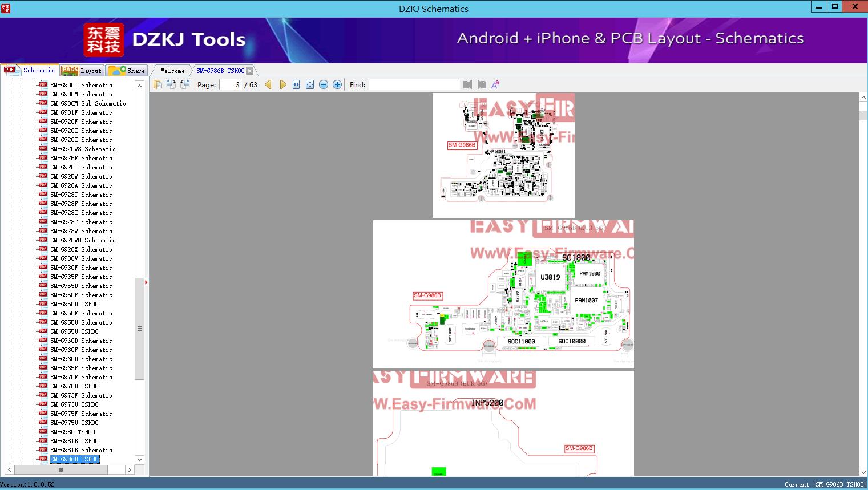Viewport: 868px width, 490px height.
Task: Select the SM-G970U TSHOO entry
Action: [74, 386]
